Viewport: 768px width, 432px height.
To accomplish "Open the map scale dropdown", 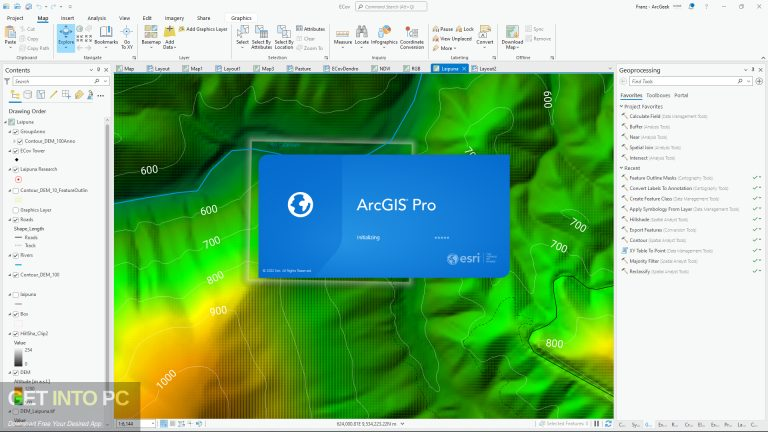I will click(x=153, y=424).
